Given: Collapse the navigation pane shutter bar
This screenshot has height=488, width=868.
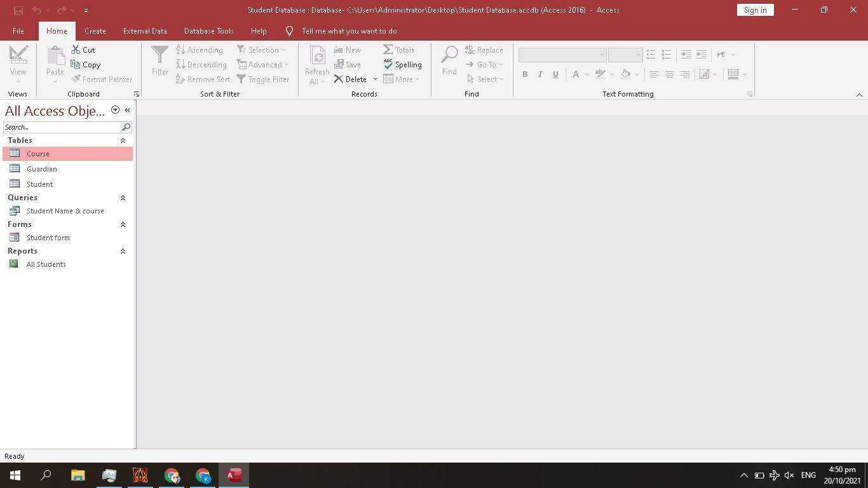Looking at the screenshot, I should coord(127,110).
